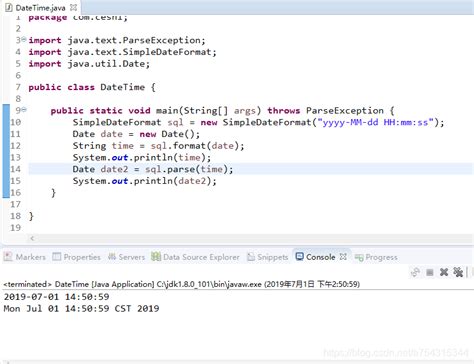Click the Remove Launch single X icon
This screenshot has height=364, width=474.
coord(444,272)
